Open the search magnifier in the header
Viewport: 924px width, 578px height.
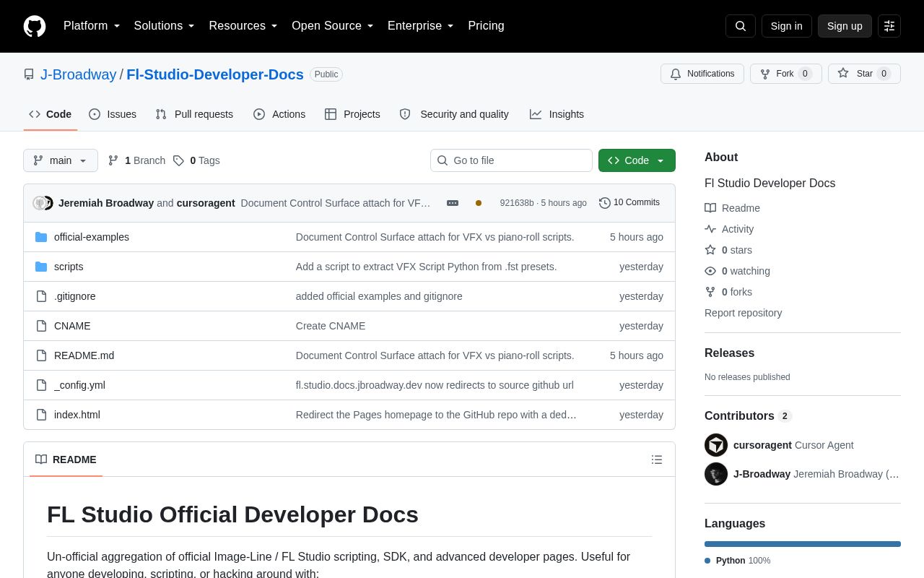point(741,26)
